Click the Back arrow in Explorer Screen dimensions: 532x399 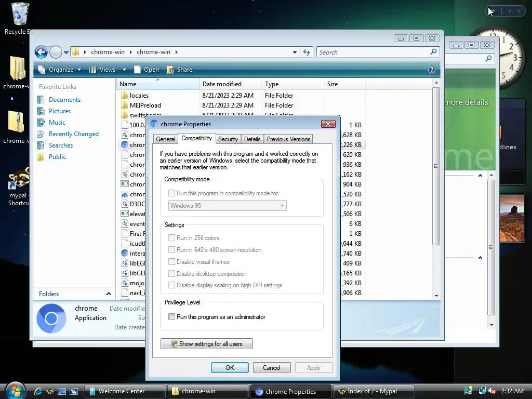(42, 52)
